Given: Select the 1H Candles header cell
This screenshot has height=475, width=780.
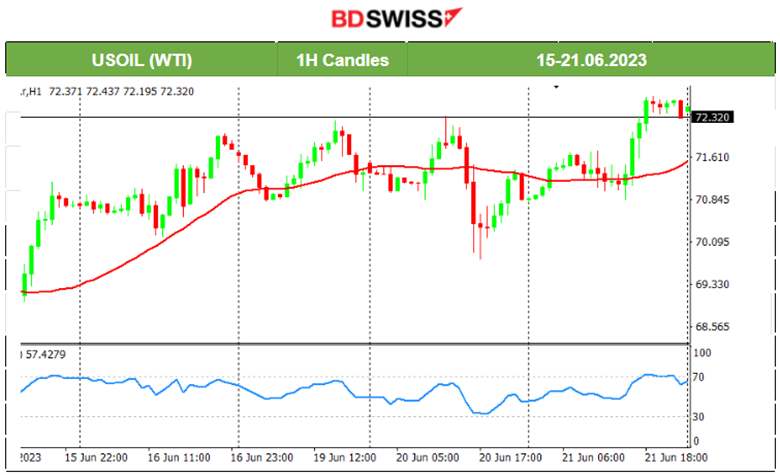Looking at the screenshot, I should [342, 60].
